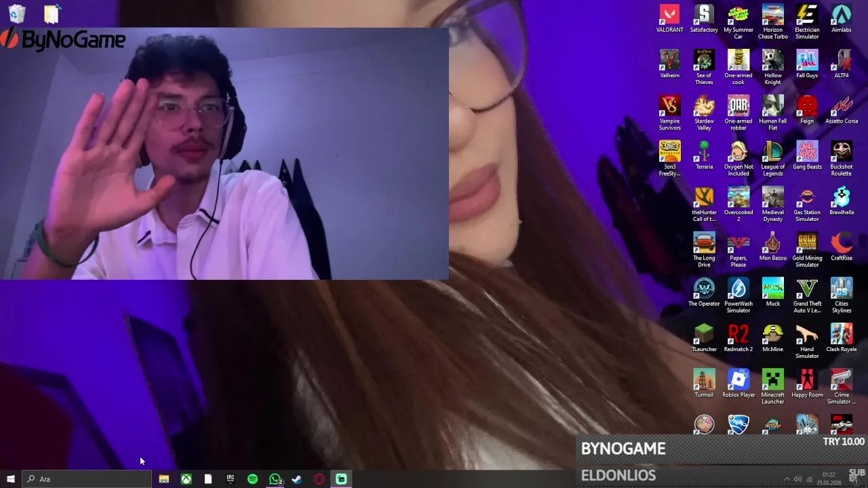Screen dimensions: 868x488
Task: Select The Operator shortcut
Action: pos(704,291)
